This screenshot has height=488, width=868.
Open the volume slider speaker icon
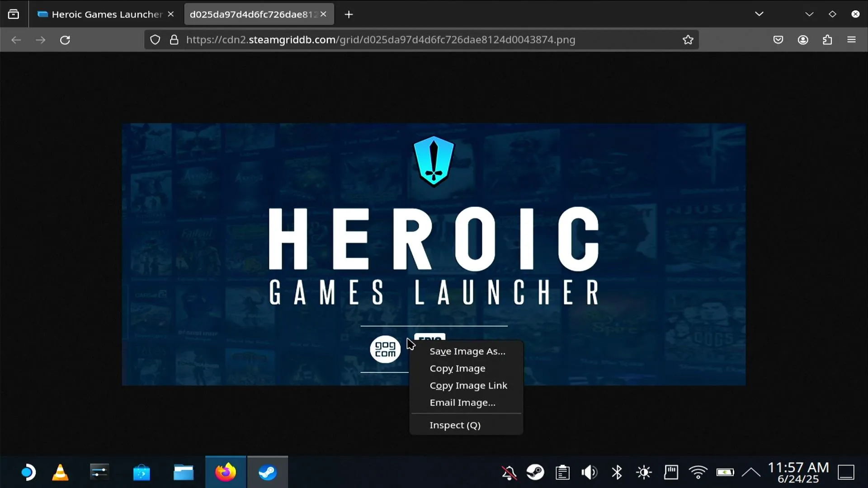590,473
